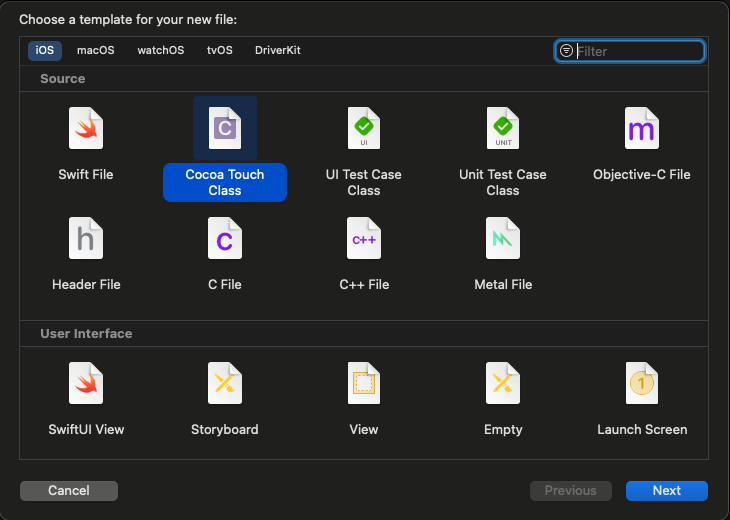Focus the Filter text field

click(629, 51)
